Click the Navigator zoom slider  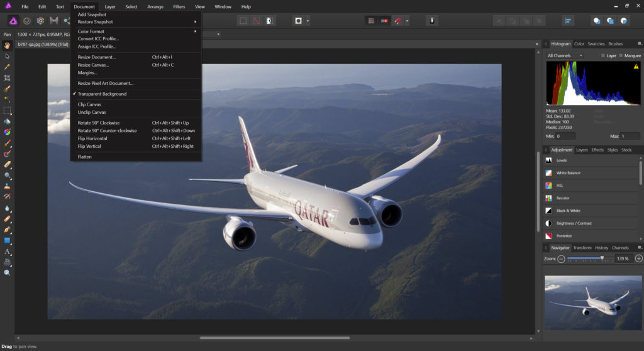(x=589, y=259)
